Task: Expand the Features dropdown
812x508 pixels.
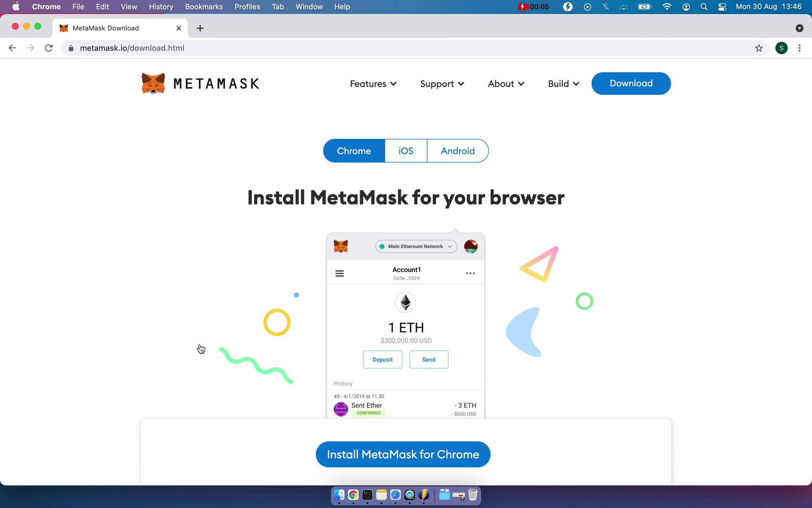Action: click(x=373, y=83)
